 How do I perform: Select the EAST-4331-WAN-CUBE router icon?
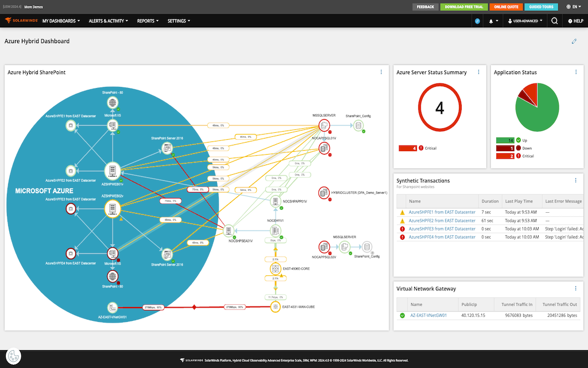pos(274,306)
